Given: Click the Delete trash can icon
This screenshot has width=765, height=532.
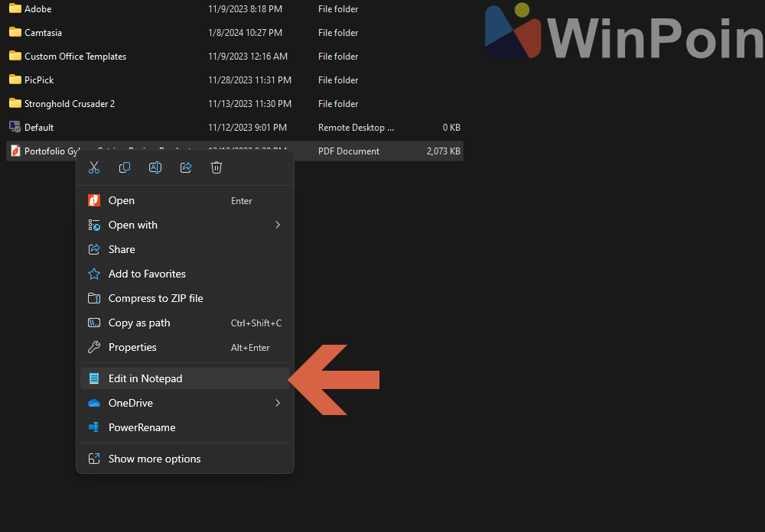Looking at the screenshot, I should [x=216, y=168].
